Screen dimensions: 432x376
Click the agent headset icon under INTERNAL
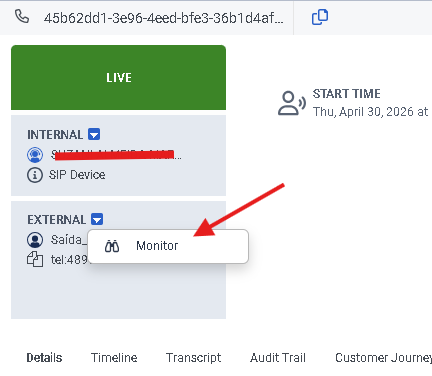click(35, 155)
